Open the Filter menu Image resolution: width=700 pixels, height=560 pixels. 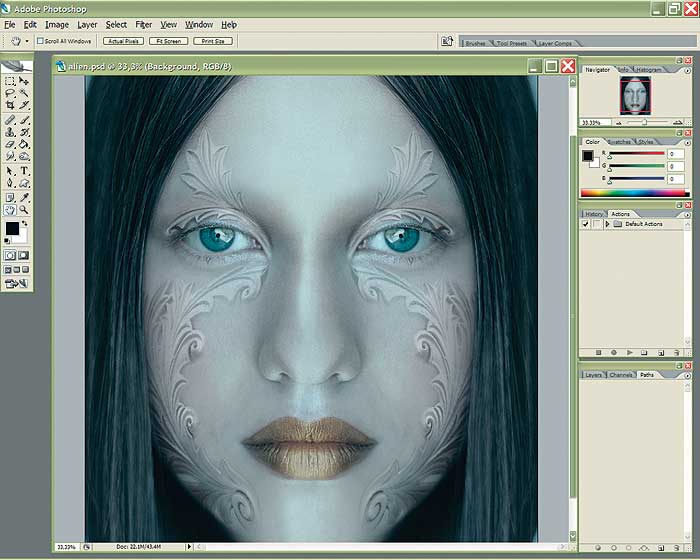click(143, 25)
